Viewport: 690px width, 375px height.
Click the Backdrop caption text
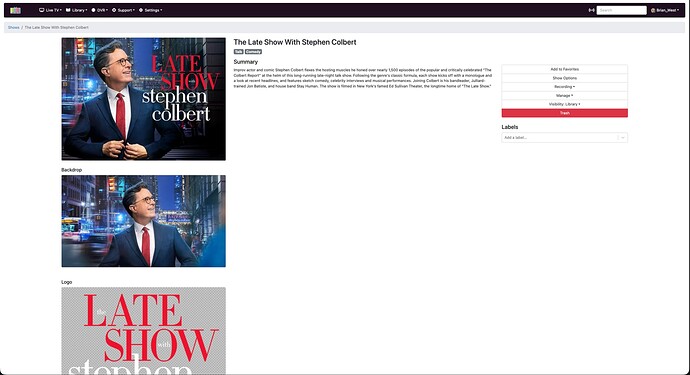click(72, 170)
